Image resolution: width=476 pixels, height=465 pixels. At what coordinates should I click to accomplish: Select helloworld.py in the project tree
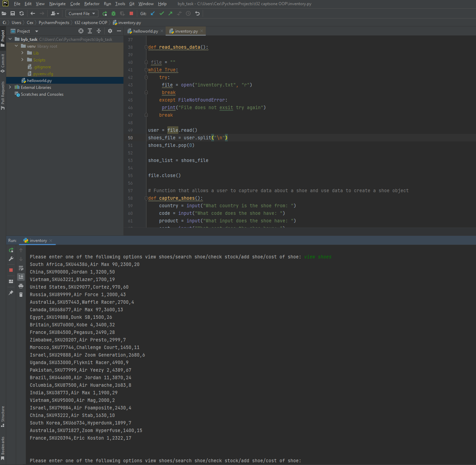(39, 80)
